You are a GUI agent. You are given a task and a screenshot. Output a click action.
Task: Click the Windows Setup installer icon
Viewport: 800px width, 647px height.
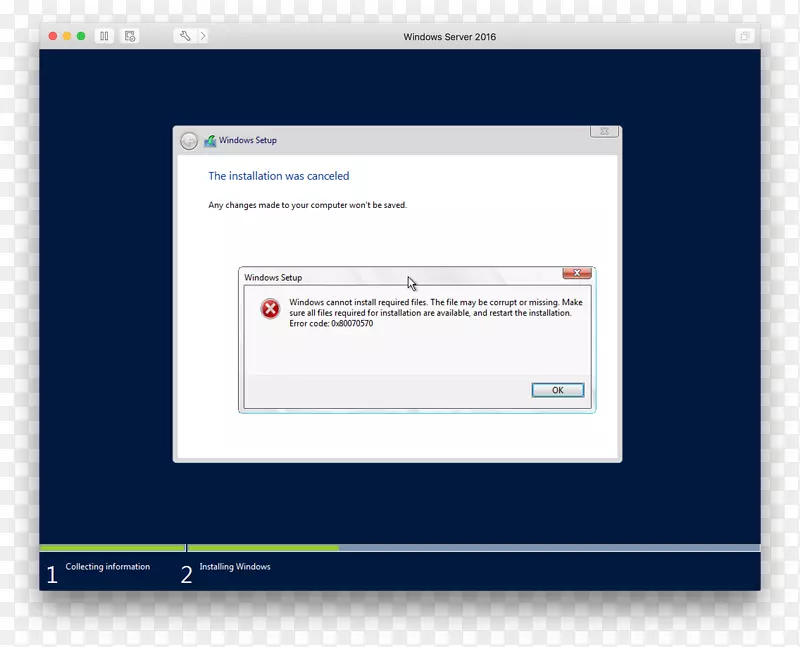[x=210, y=140]
